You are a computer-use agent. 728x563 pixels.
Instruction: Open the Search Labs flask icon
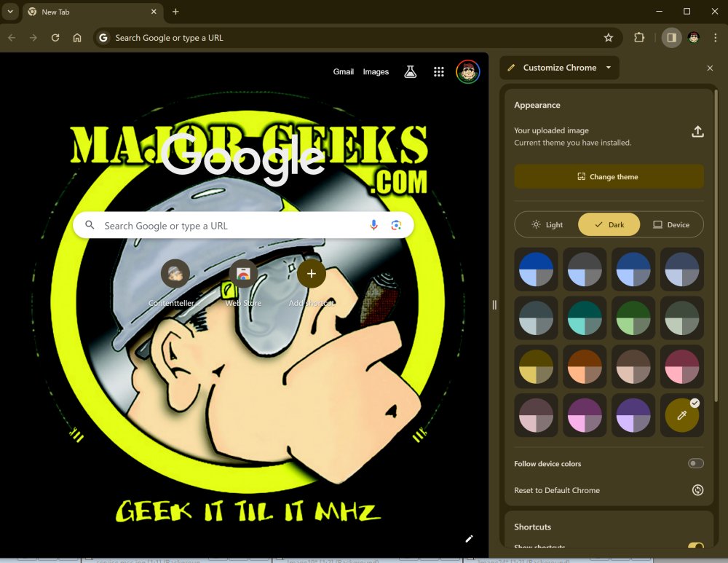[x=411, y=71]
